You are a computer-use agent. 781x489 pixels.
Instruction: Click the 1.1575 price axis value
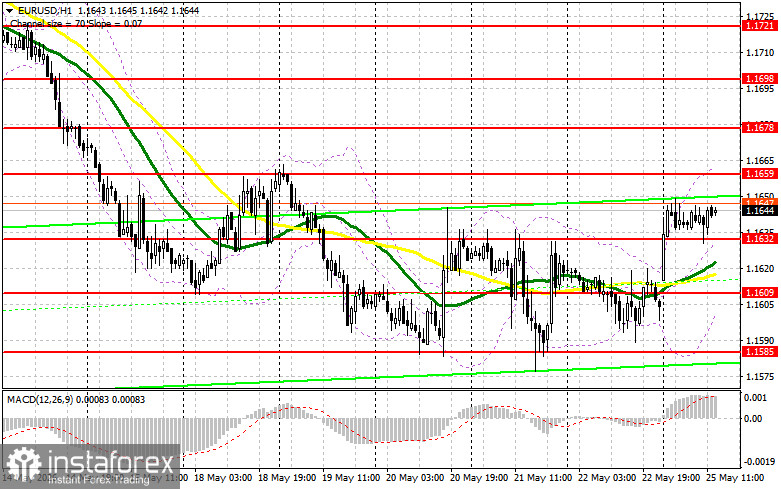[760, 377]
